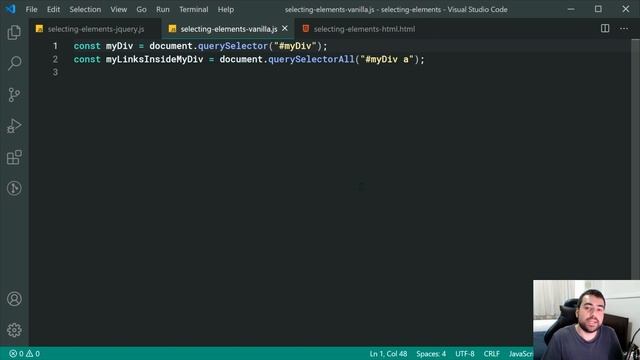Viewport: 640px width, 360px height.
Task: Click the JS icon on selecting-elements-jquery.js tab
Action: point(39,29)
